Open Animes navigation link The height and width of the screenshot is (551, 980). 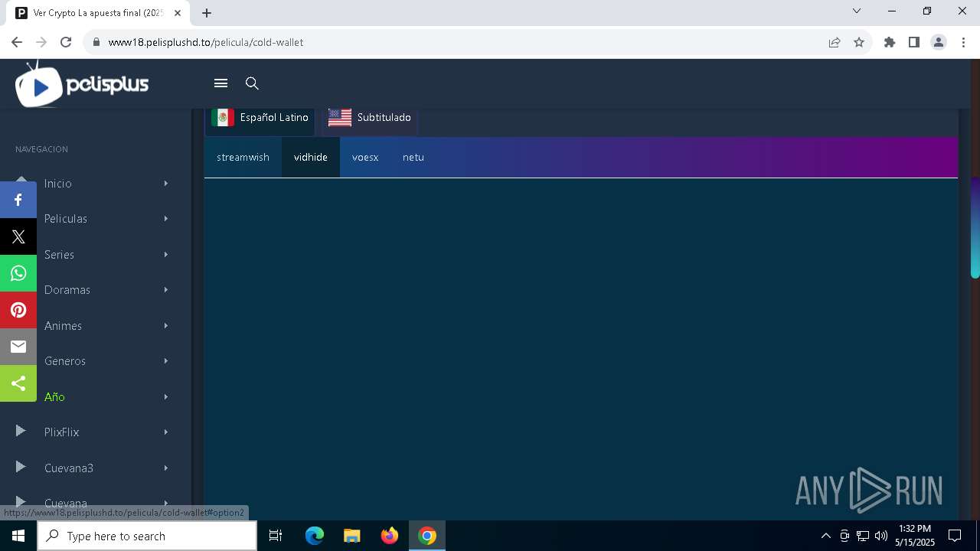(63, 326)
